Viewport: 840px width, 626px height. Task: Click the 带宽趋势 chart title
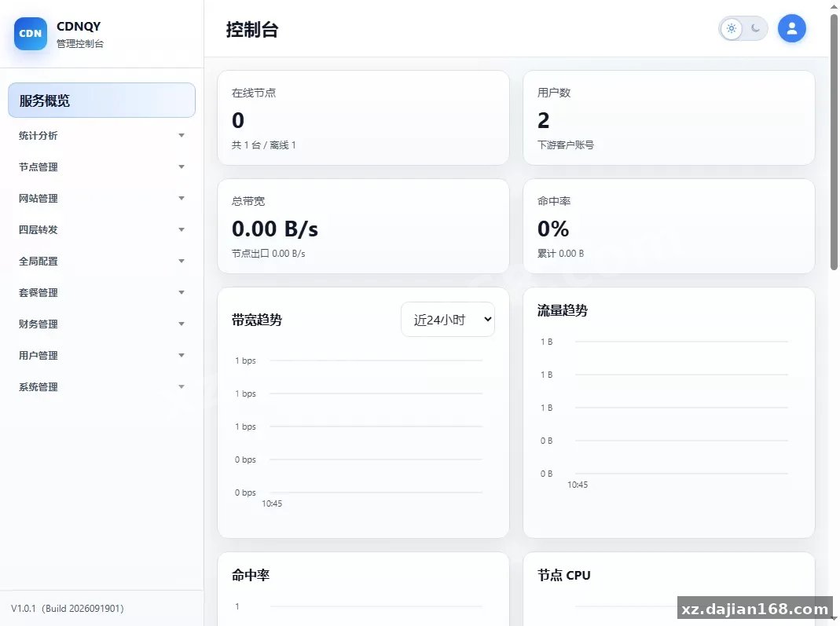point(257,320)
